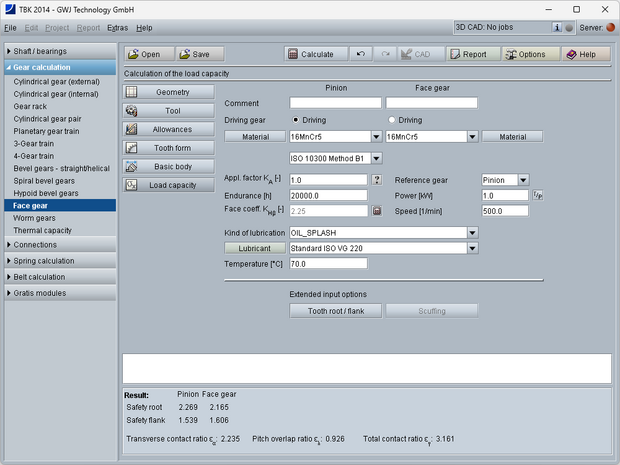Select Face gear as the driving gear
The width and height of the screenshot is (620, 465).
click(390, 120)
